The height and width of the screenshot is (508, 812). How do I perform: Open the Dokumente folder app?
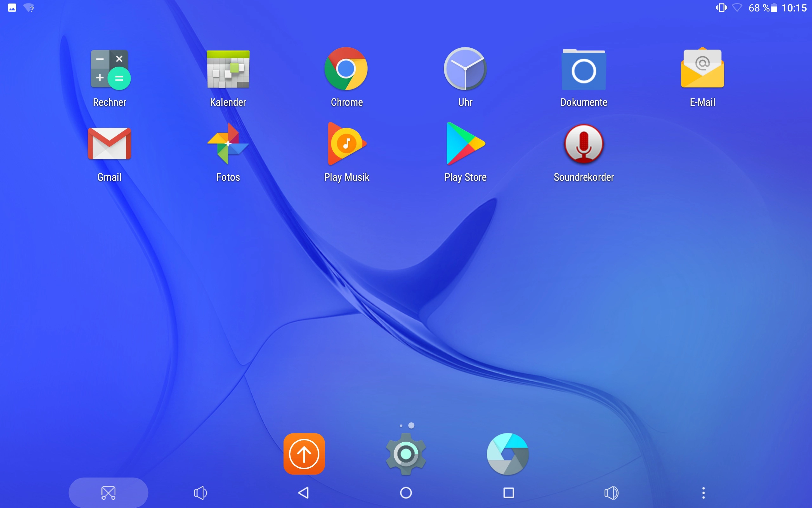click(x=584, y=70)
